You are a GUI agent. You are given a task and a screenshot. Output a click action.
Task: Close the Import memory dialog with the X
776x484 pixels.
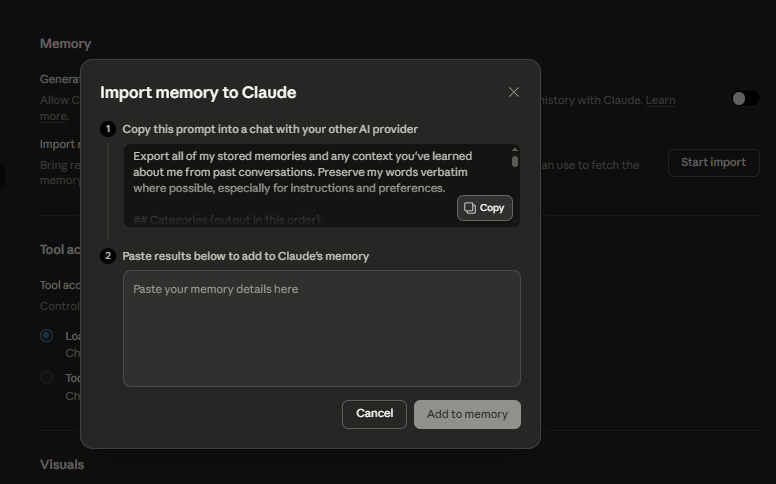pos(514,92)
